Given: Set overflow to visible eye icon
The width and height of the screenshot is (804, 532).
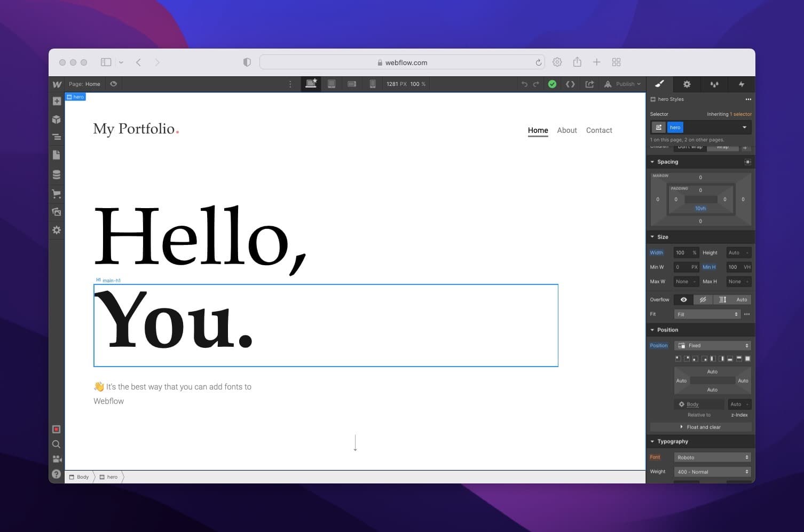Looking at the screenshot, I should 683,300.
